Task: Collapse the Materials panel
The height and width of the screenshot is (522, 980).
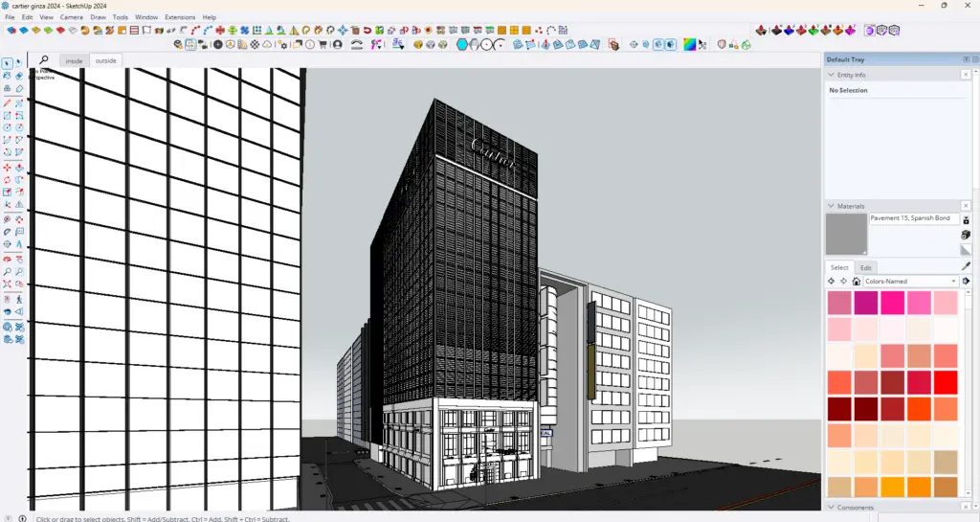Action: click(x=832, y=206)
